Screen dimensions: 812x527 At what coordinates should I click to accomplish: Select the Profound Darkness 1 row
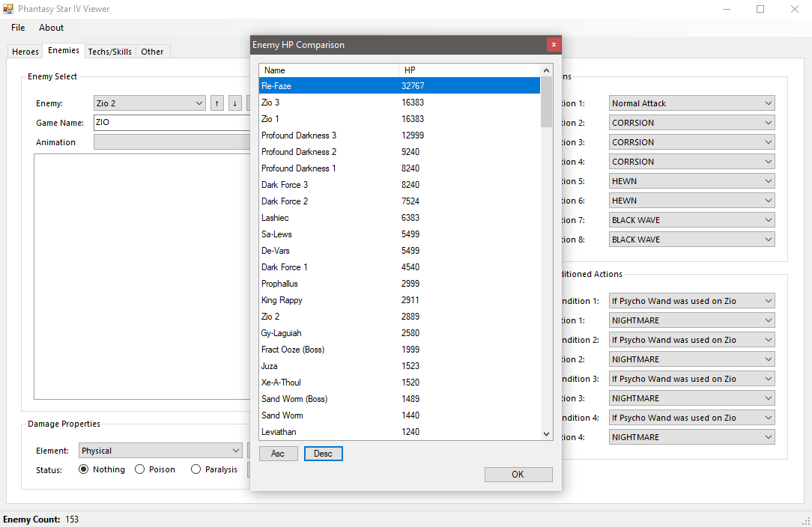pos(399,168)
